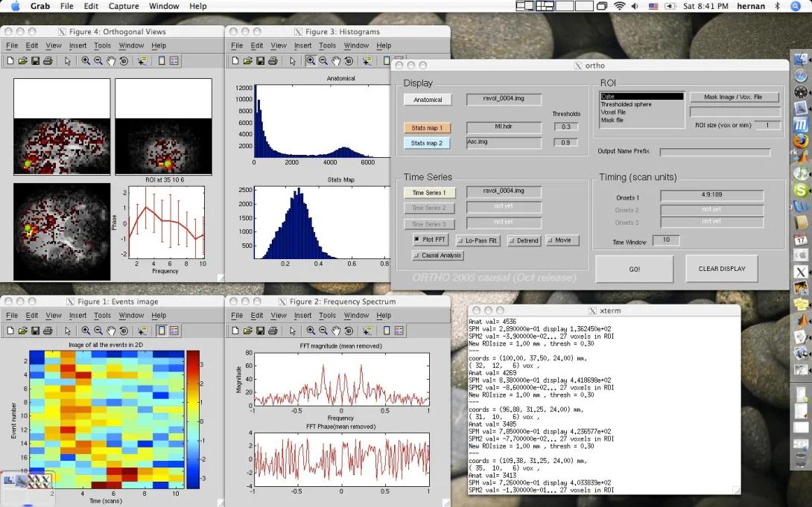The width and height of the screenshot is (812, 507).
Task: Click New Figure icon in Figure 2 toolbar
Action: coord(235,331)
